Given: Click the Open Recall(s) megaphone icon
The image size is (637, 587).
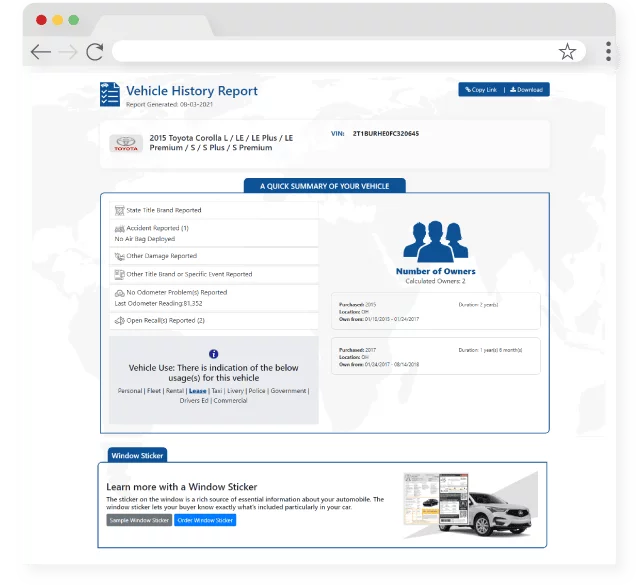Looking at the screenshot, I should (119, 321).
